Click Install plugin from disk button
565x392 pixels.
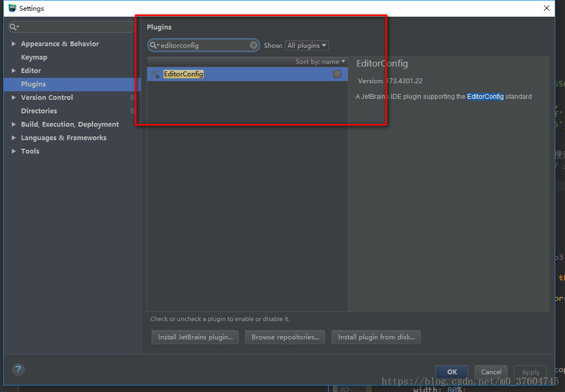tap(376, 337)
